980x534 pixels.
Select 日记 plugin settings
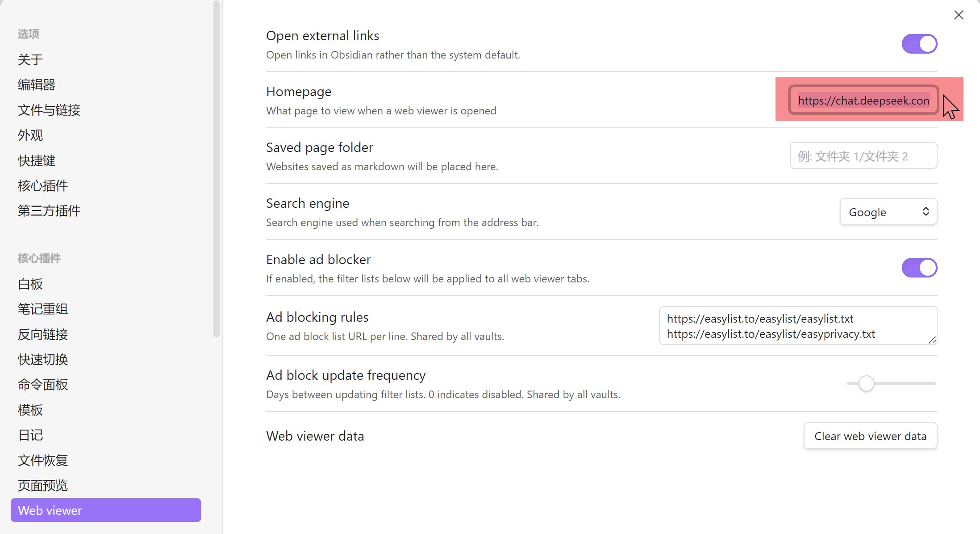click(x=30, y=435)
